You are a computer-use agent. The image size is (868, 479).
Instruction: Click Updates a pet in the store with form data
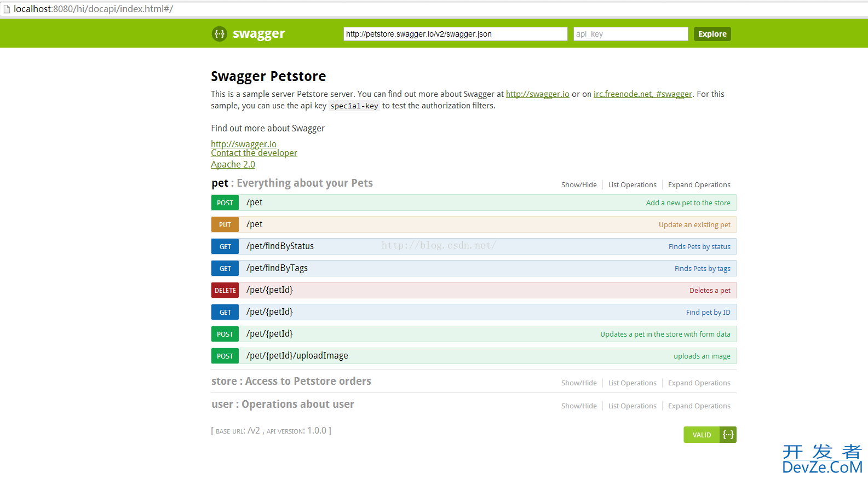pos(665,334)
